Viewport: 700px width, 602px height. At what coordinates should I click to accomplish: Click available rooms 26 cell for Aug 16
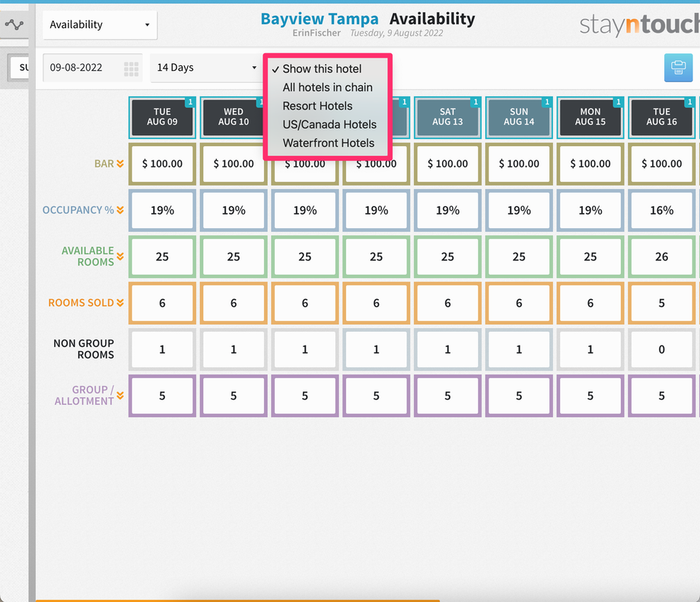pyautogui.click(x=662, y=256)
